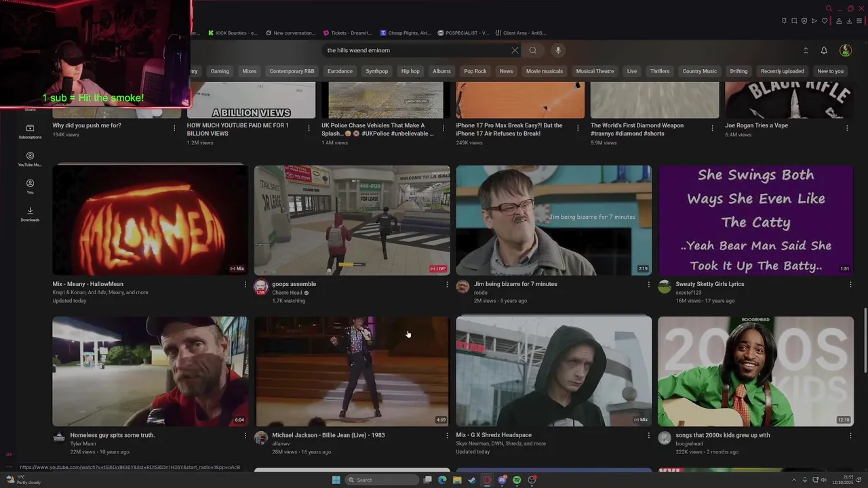This screenshot has width=868, height=488.
Task: Open the account avatar menu
Action: coord(846,50)
